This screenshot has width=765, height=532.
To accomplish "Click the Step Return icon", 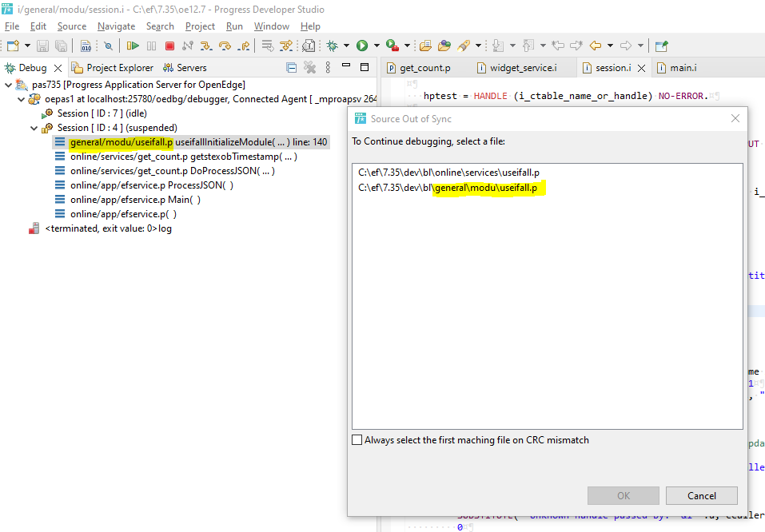I will pos(244,46).
